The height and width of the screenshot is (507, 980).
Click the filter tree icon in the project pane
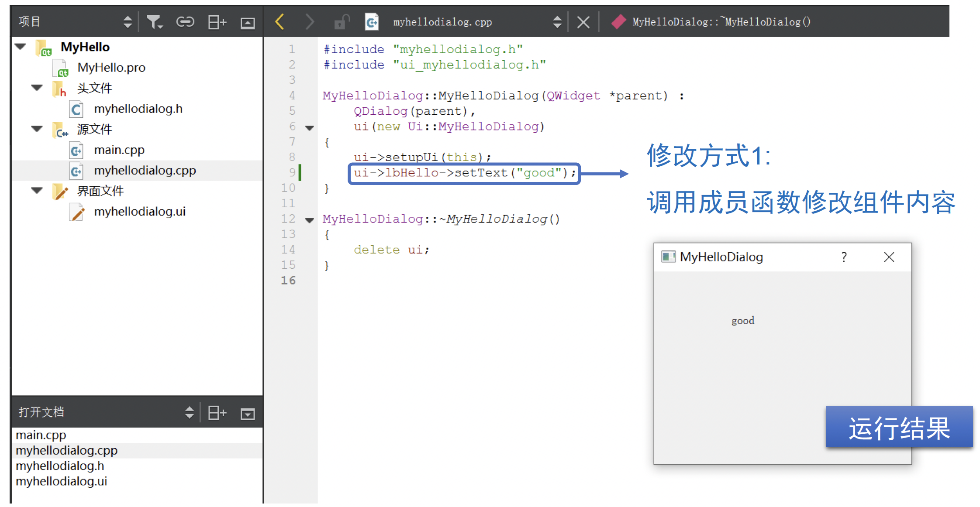(x=154, y=22)
